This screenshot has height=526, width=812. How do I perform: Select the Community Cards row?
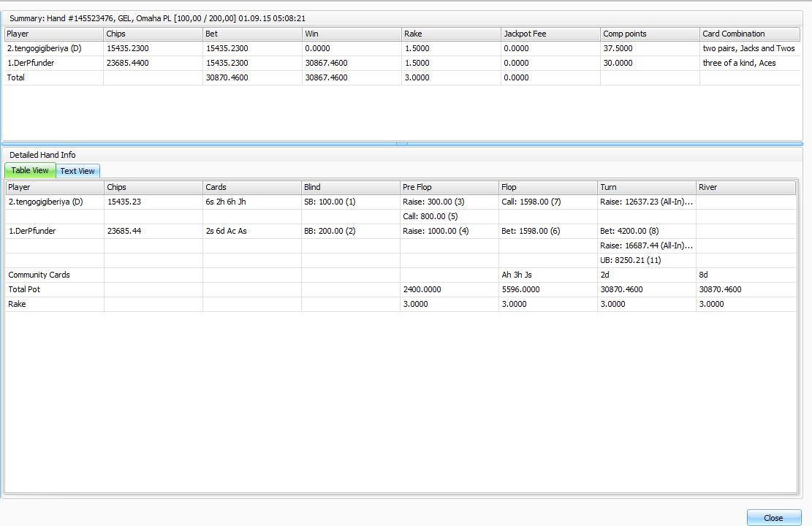39,275
